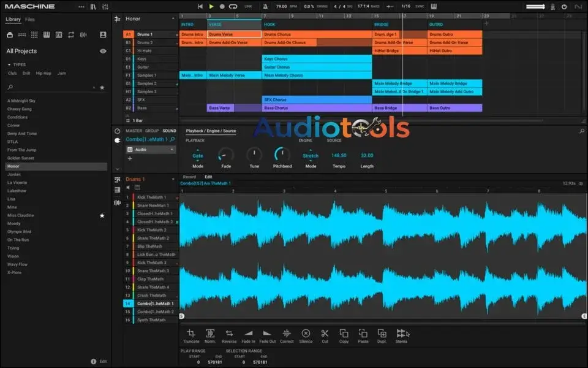Screen dimensions: 588x368
Task: Silence the selected audio range
Action: [306, 334]
